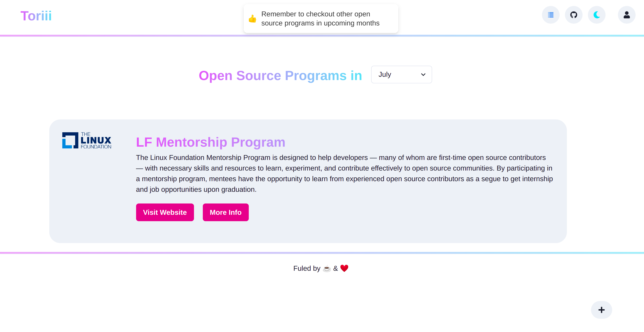This screenshot has height=332, width=644.
Task: Click the coffee cup emoji in footer
Action: [327, 269]
